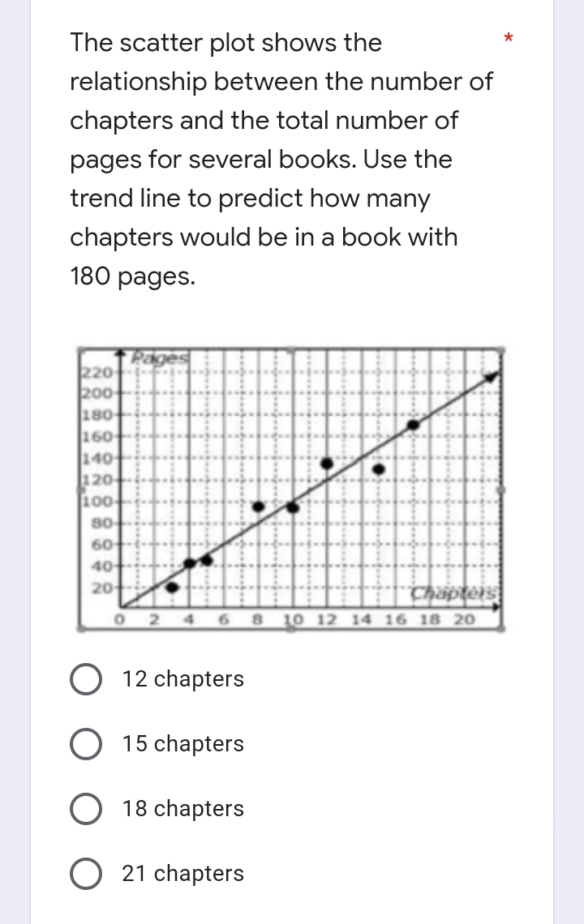Click the '21 chapters' answer label
The width and height of the screenshot is (584, 924).
[183, 874]
